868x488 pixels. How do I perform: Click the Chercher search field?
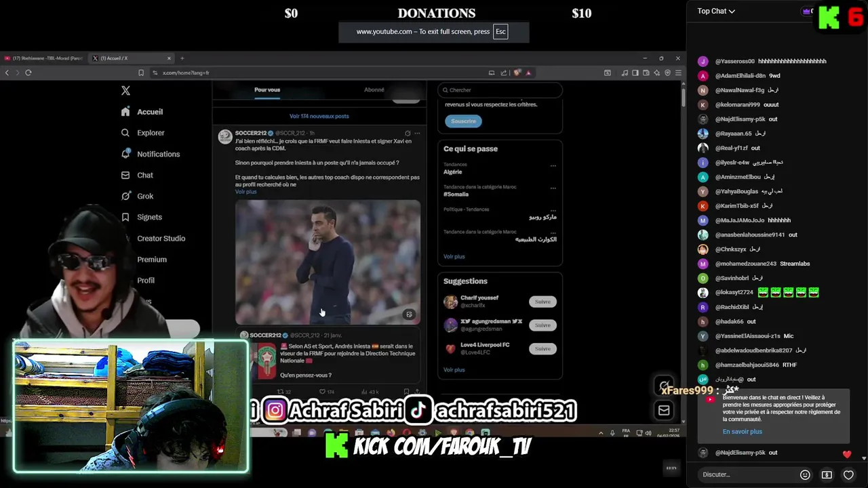coord(500,90)
